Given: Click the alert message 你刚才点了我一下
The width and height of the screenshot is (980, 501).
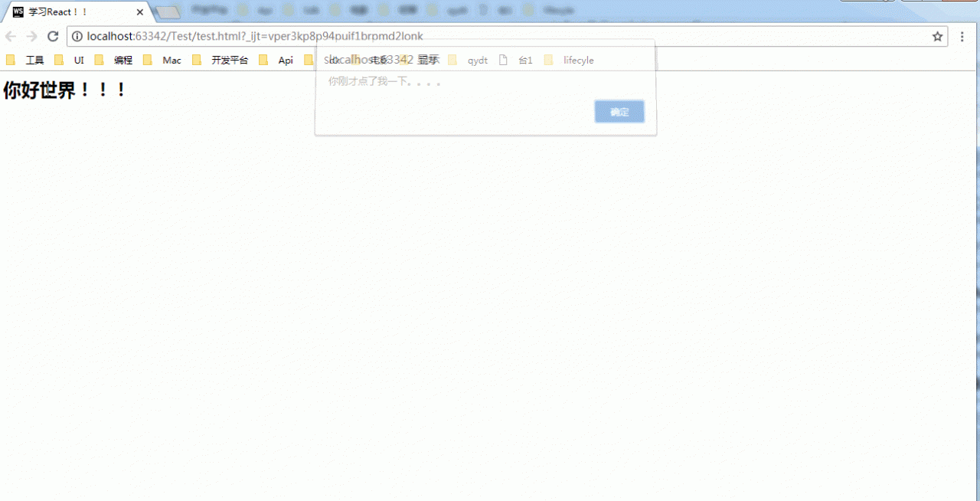Looking at the screenshot, I should click(x=384, y=81).
